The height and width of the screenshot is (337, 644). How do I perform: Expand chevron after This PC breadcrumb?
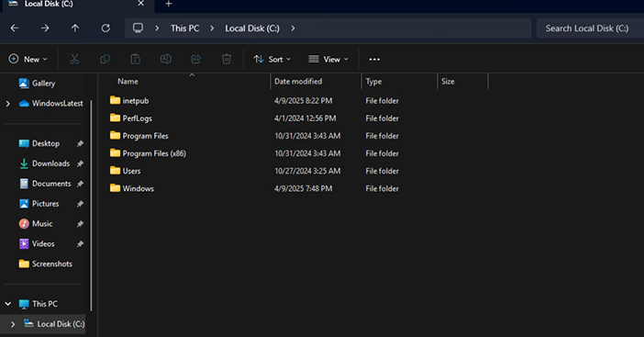(212, 28)
